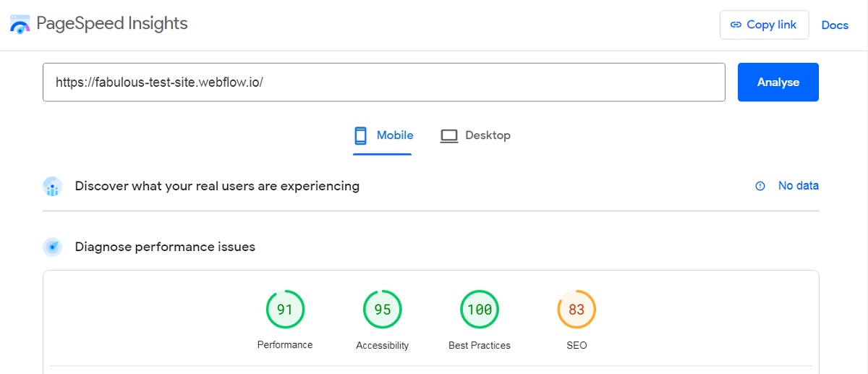This screenshot has width=868, height=374.
Task: Click 'Discover what your real users are experiencing' heading
Action: click(x=217, y=186)
